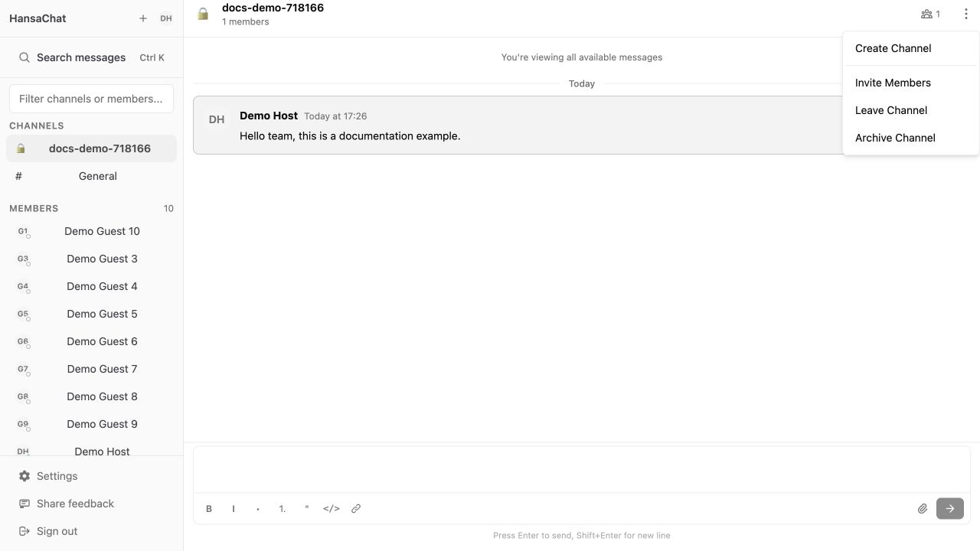Image resolution: width=980 pixels, height=551 pixels.
Task: Click the plus icon beside HansaChat
Action: click(x=143, y=18)
